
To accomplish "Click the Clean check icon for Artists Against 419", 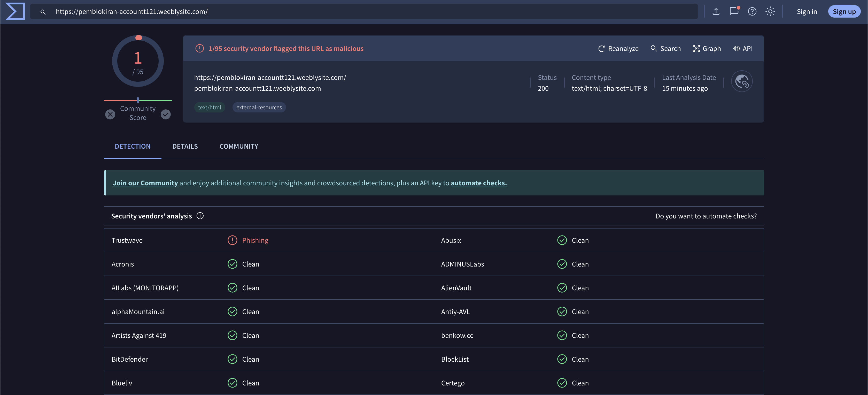I will [x=233, y=335].
